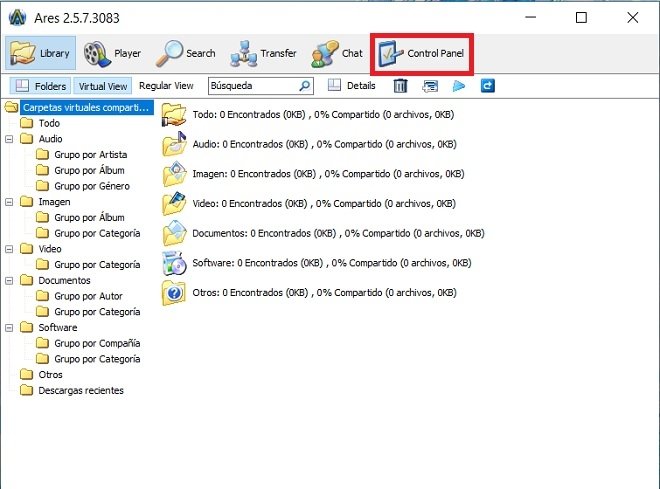Screen dimensions: 660x489
Task: Click the magnifier icon in search box
Action: click(x=304, y=86)
